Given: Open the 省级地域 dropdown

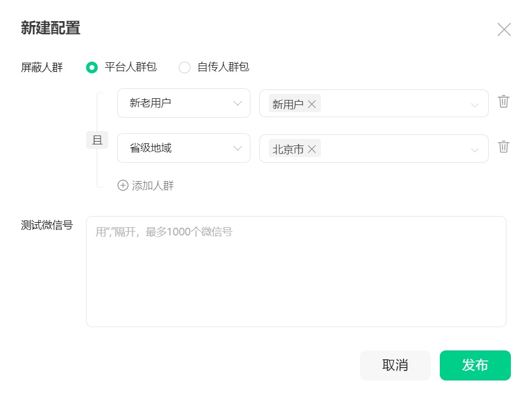Looking at the screenshot, I should point(184,148).
